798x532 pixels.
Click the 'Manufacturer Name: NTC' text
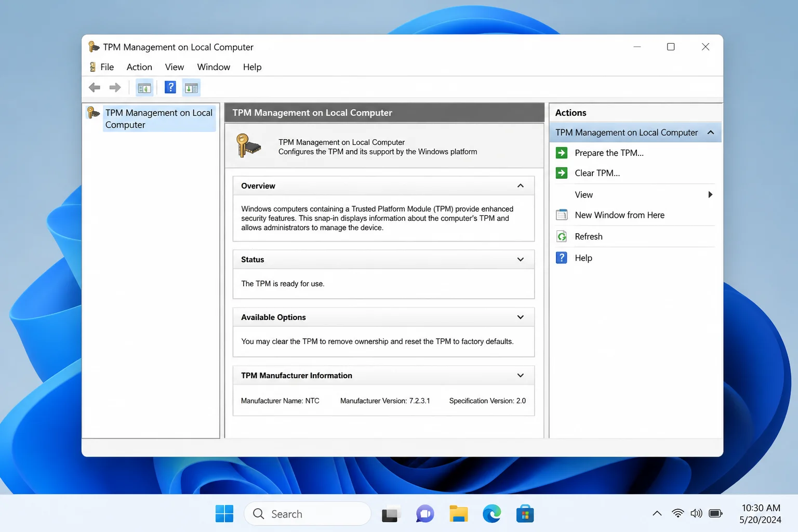[x=280, y=401]
